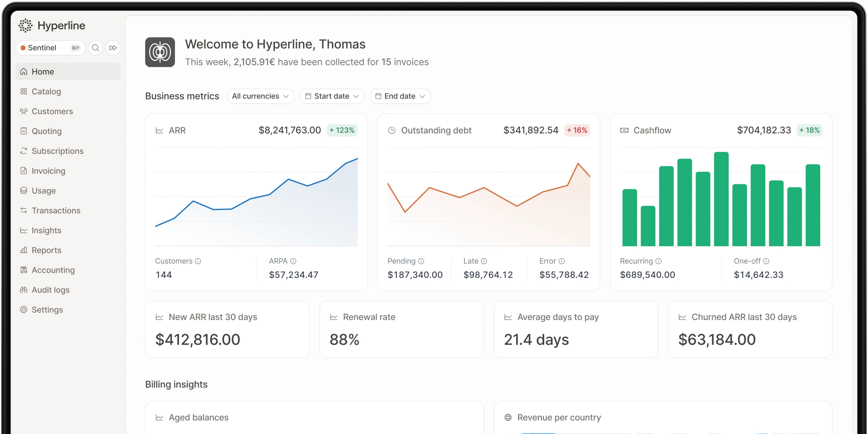Click the info icon next to ARPA
The width and height of the screenshot is (868, 434).
point(293,261)
